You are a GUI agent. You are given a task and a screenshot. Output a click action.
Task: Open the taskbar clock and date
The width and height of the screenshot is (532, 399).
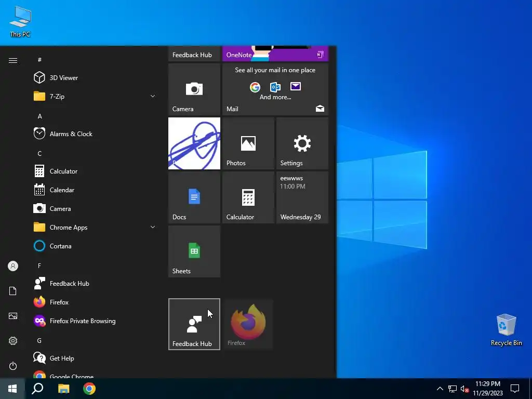[x=488, y=389]
